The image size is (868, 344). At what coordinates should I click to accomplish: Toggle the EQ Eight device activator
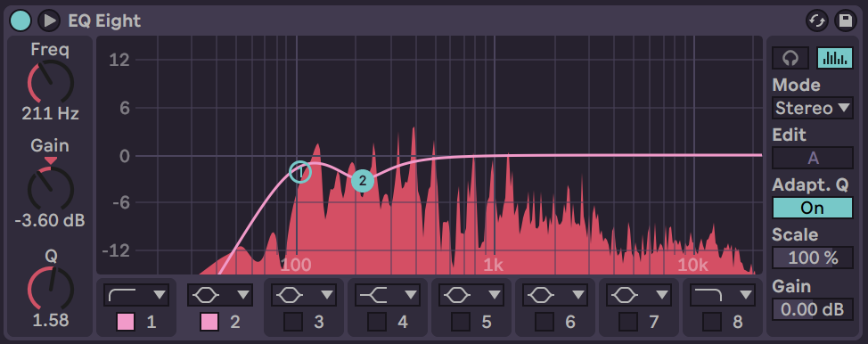tap(20, 21)
